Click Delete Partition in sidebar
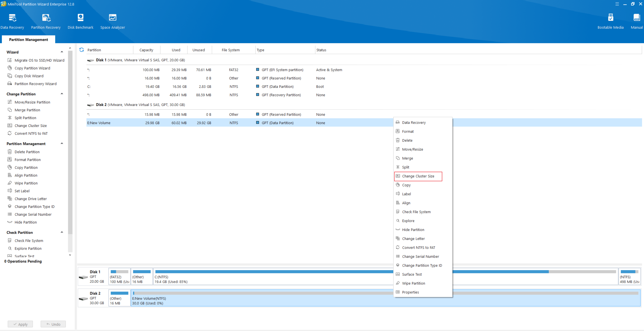 [x=24, y=152]
